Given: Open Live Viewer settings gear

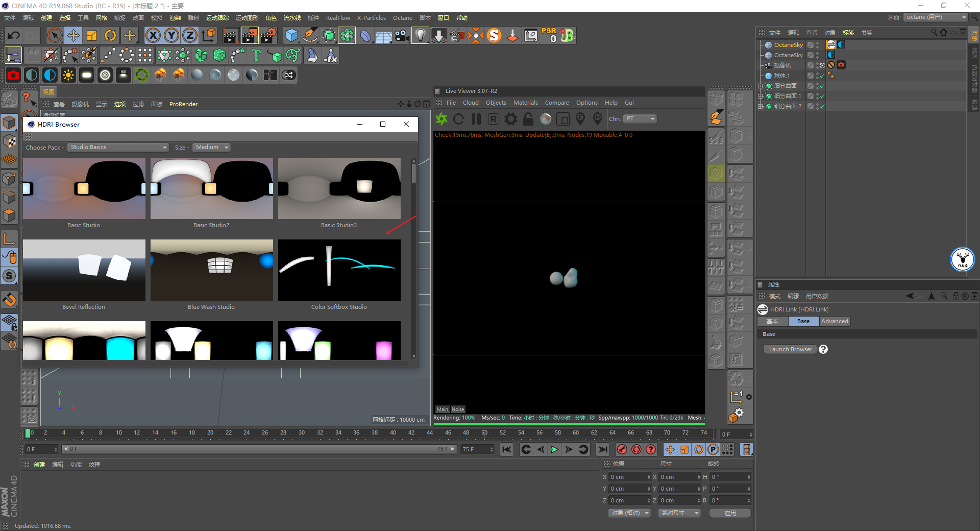Looking at the screenshot, I should click(x=511, y=119).
